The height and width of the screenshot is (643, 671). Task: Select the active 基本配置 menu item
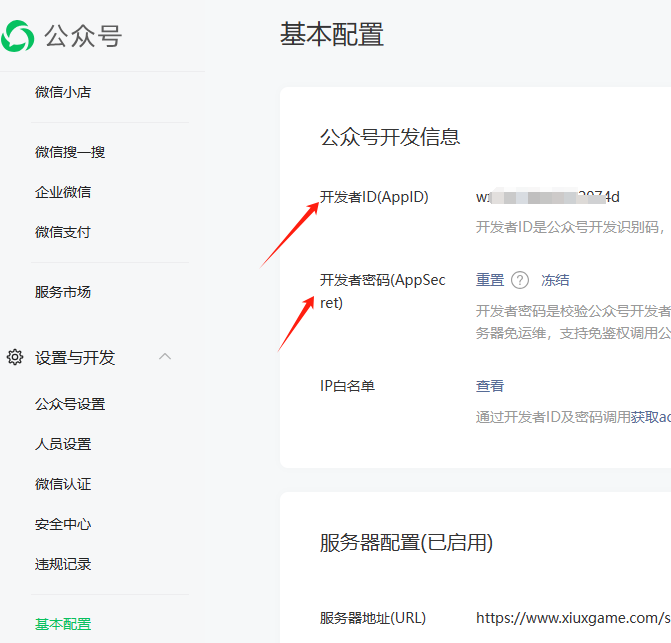[x=63, y=624]
